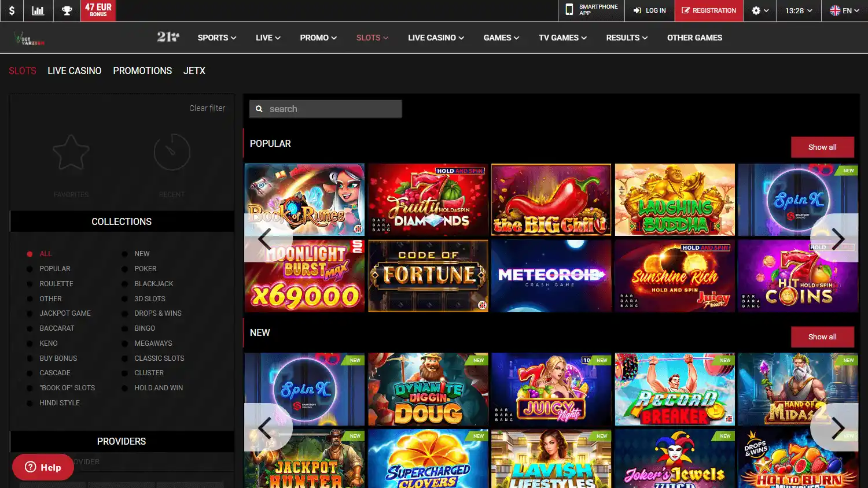Image resolution: width=868 pixels, height=488 pixels.
Task: Open the JetX sub-tab
Action: 194,71
